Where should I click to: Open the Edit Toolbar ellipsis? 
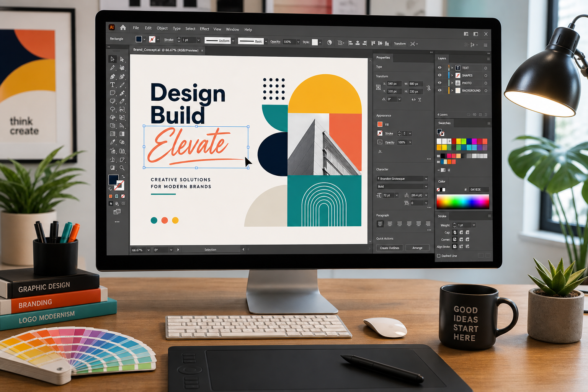click(x=117, y=222)
